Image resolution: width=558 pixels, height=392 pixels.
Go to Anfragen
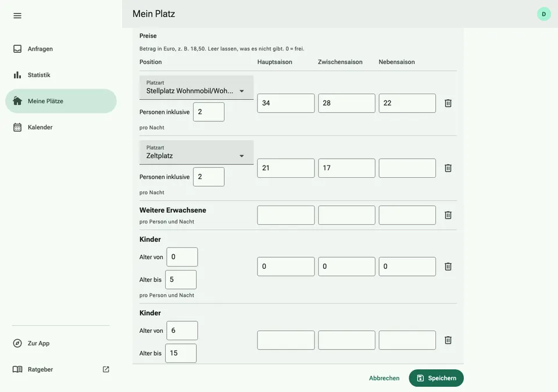coord(61,49)
